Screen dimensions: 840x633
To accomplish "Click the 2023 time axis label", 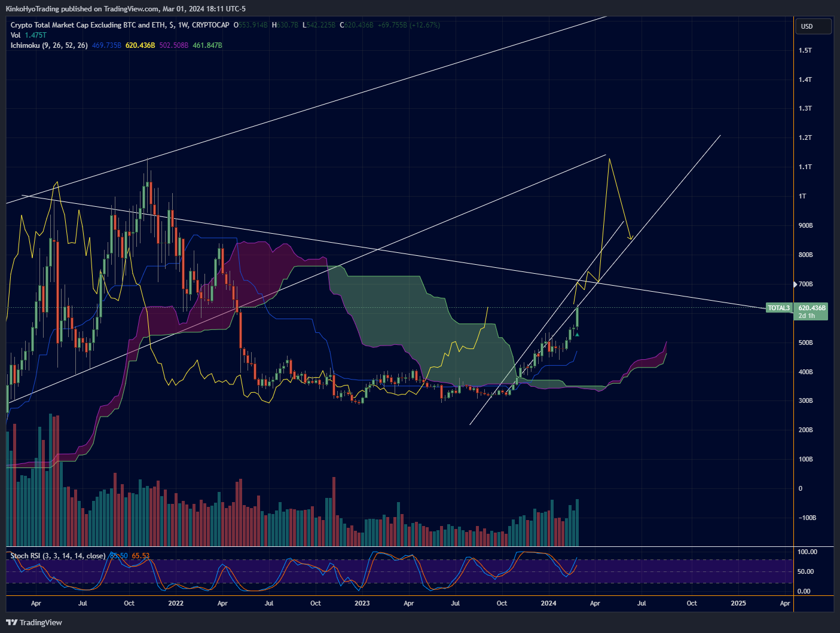I will [x=362, y=603].
